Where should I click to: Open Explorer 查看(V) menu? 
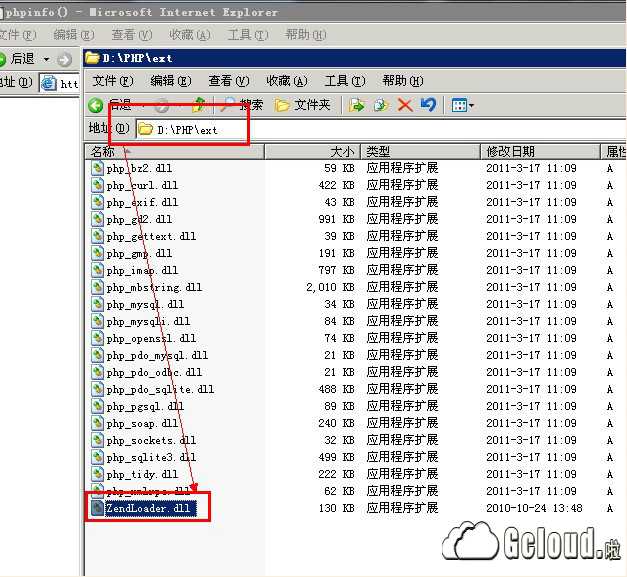[x=229, y=81]
